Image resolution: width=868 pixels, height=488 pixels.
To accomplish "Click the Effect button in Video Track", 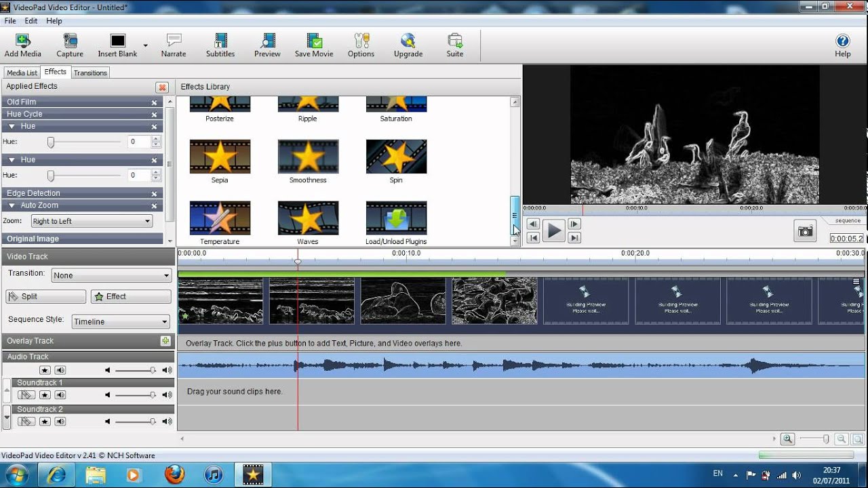I will point(131,296).
